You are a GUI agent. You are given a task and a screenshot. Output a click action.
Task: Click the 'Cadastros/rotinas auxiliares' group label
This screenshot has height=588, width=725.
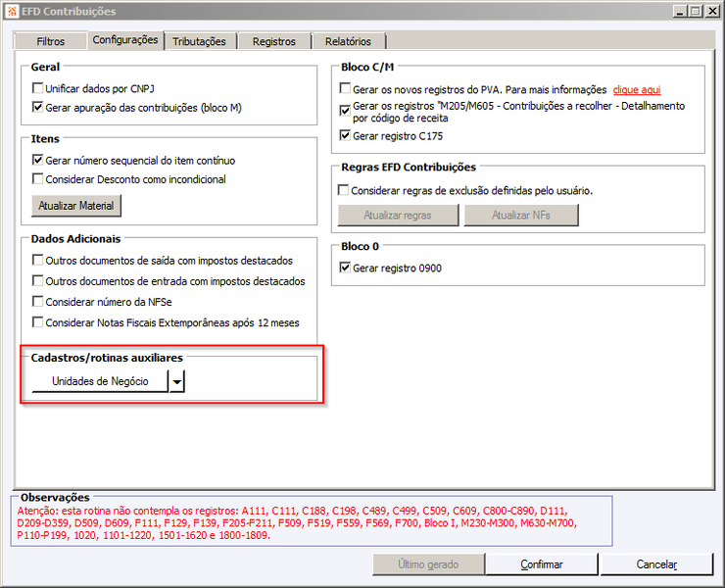(107, 358)
